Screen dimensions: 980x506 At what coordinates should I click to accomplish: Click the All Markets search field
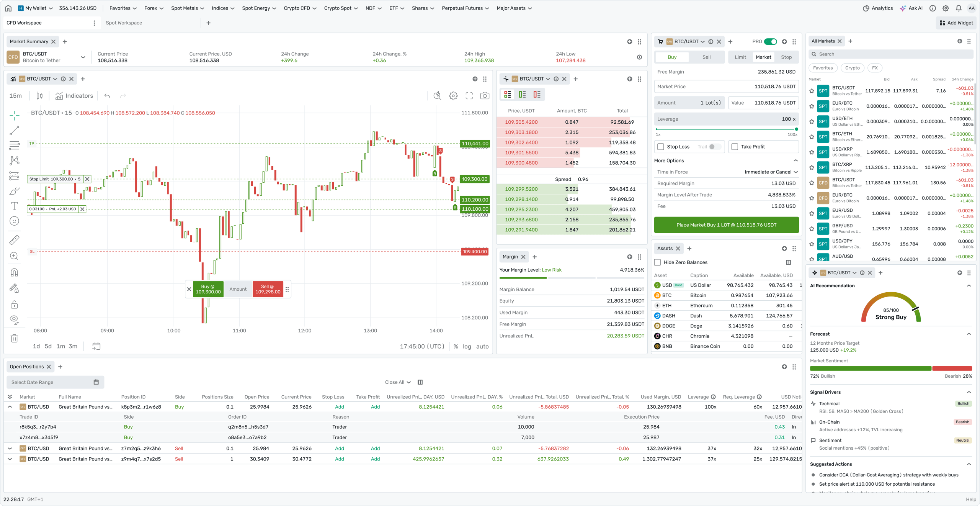click(891, 54)
